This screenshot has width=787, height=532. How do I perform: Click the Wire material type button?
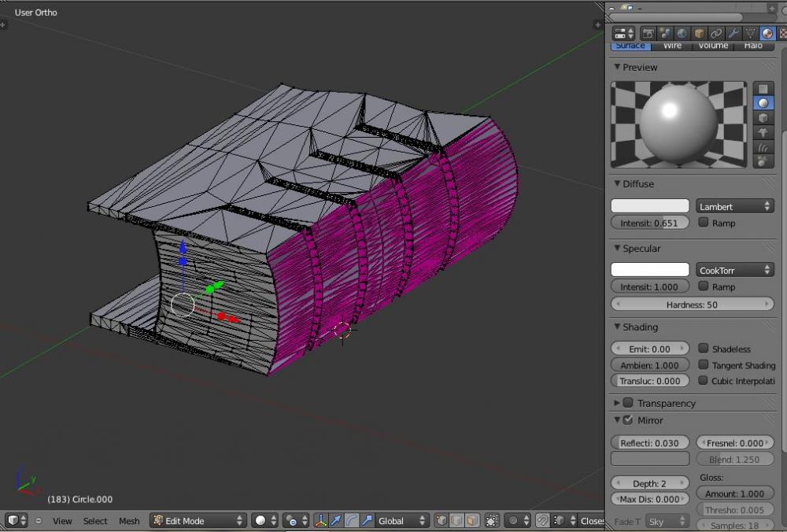click(x=672, y=46)
